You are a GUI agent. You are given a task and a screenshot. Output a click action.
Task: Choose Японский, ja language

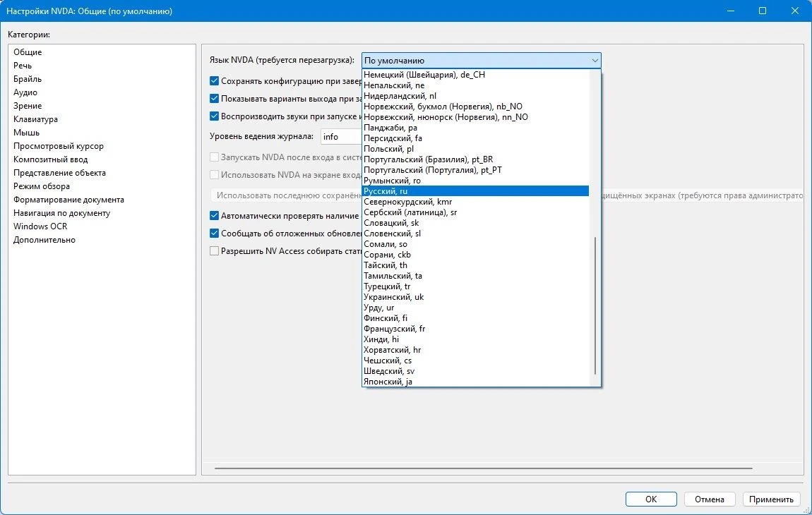click(x=475, y=382)
